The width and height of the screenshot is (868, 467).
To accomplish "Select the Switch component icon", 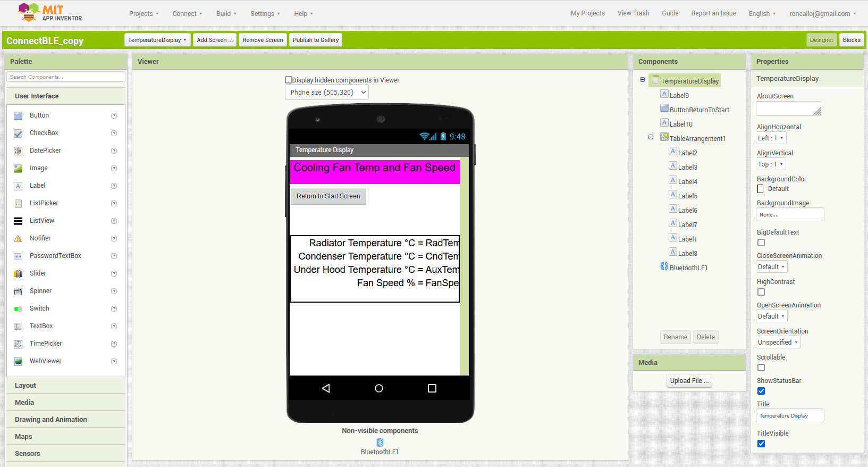I will click(x=18, y=308).
